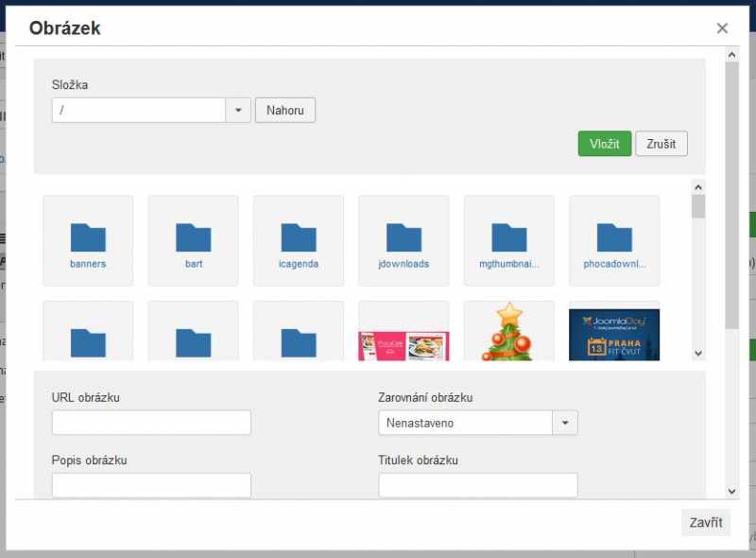Focus the Popis obrázku input field
756x558 pixels.
point(151,485)
